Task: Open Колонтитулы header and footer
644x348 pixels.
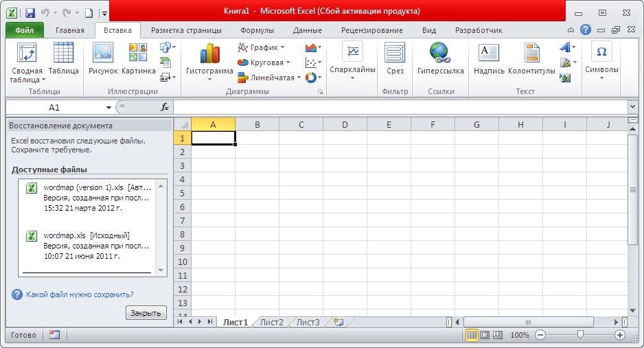Action: coord(531,58)
